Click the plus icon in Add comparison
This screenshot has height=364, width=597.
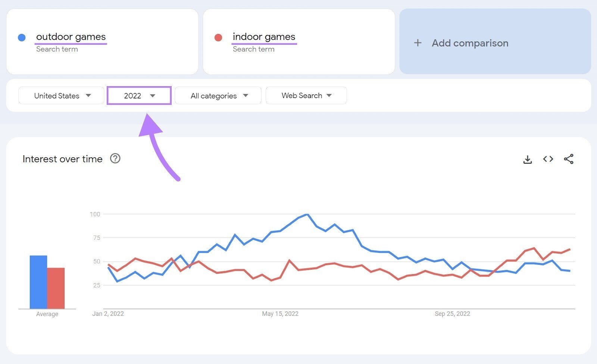418,43
